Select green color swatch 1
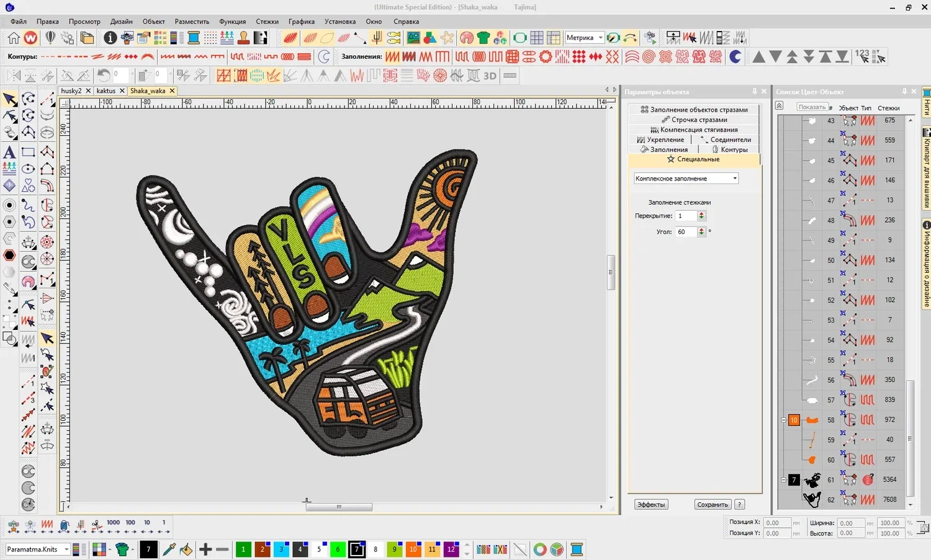Screen dimensions: 931x560 (243, 549)
